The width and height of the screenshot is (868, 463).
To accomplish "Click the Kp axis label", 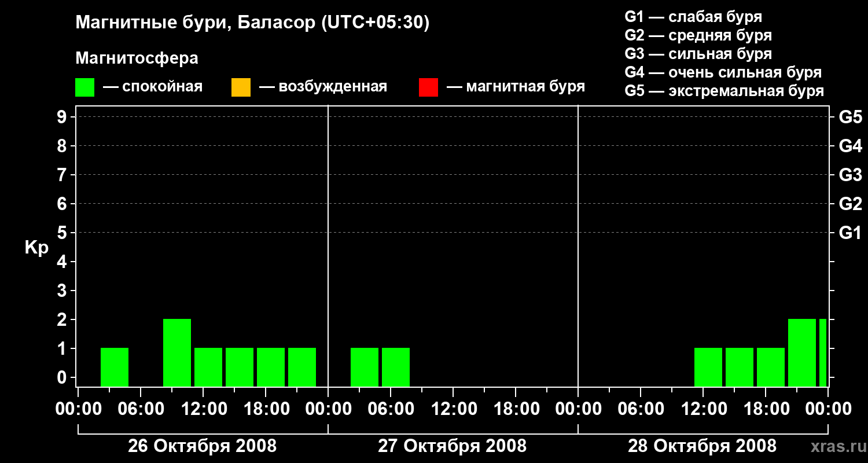I will click(x=36, y=248).
